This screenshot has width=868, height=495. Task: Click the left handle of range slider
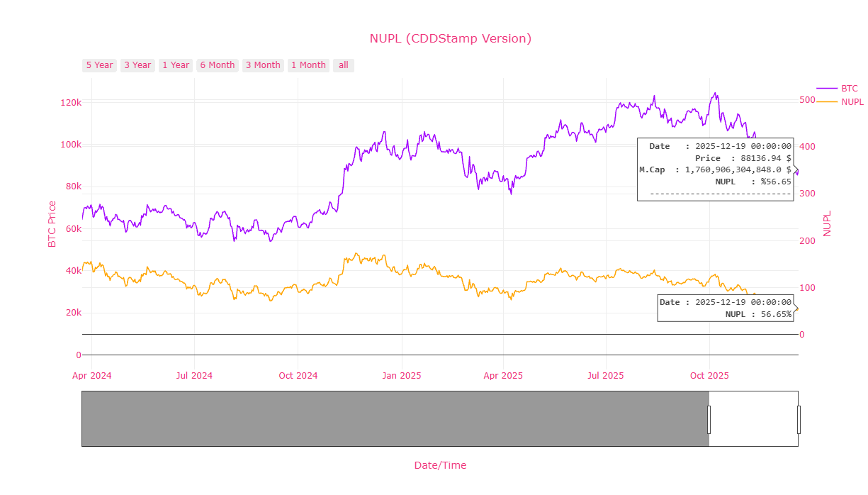click(709, 419)
